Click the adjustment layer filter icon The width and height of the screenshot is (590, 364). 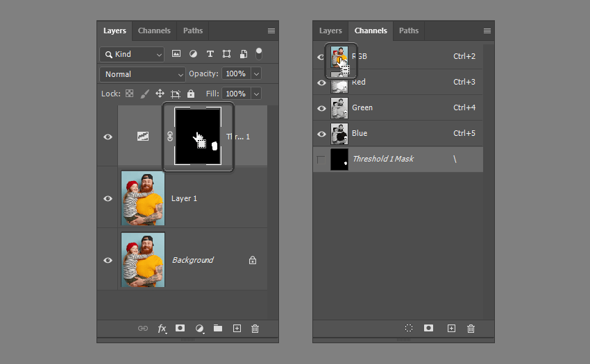193,54
